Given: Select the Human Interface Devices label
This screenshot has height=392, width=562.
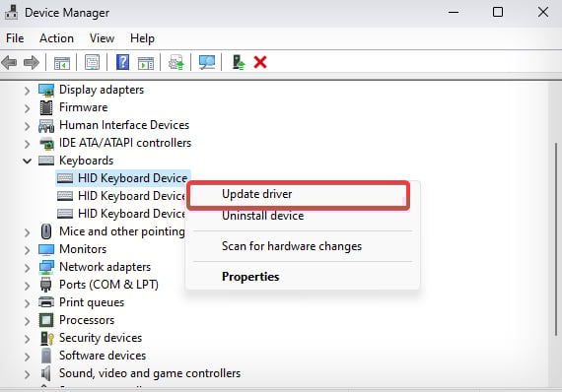Looking at the screenshot, I should (x=124, y=125).
